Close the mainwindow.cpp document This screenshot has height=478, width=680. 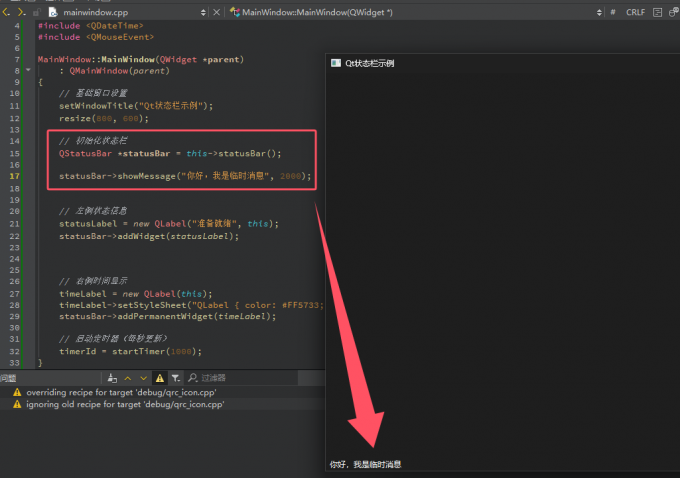217,12
